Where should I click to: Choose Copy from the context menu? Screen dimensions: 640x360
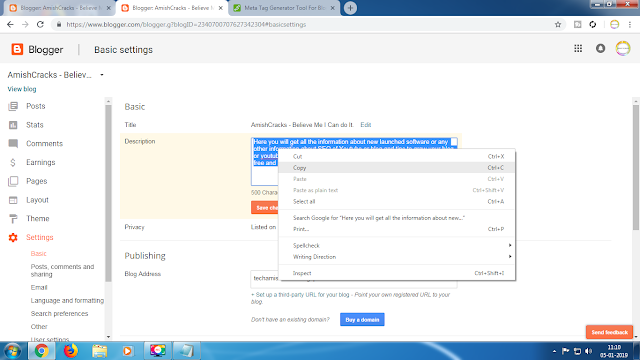pyautogui.click(x=397, y=168)
